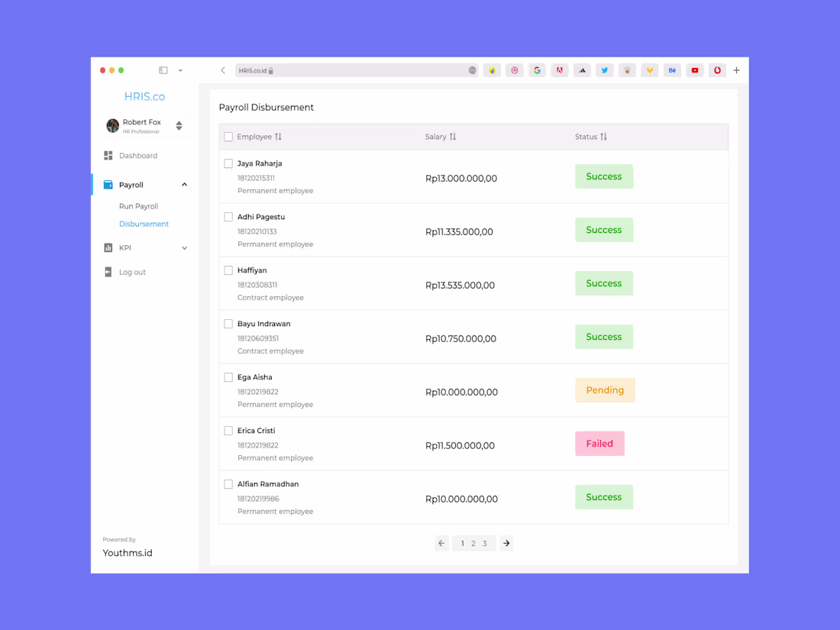Sort by the Employee column arrows
Viewport: 840px width, 630px height.
coord(278,137)
